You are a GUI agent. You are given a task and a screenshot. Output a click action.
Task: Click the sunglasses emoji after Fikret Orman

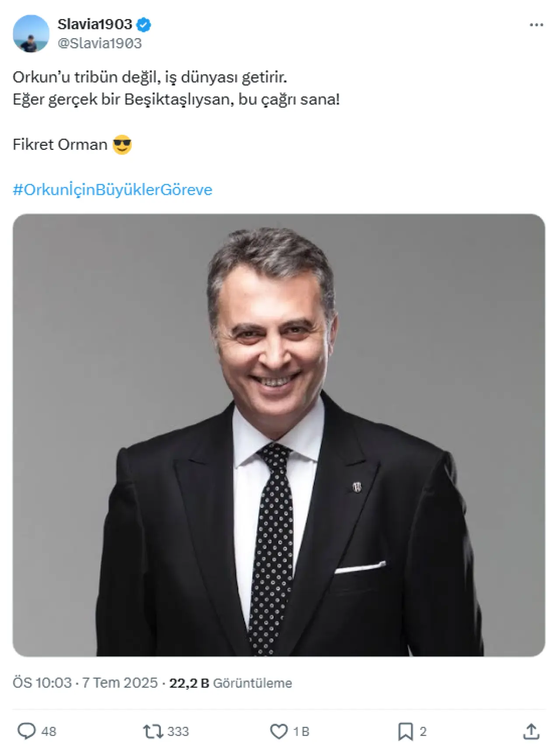pos(122,144)
